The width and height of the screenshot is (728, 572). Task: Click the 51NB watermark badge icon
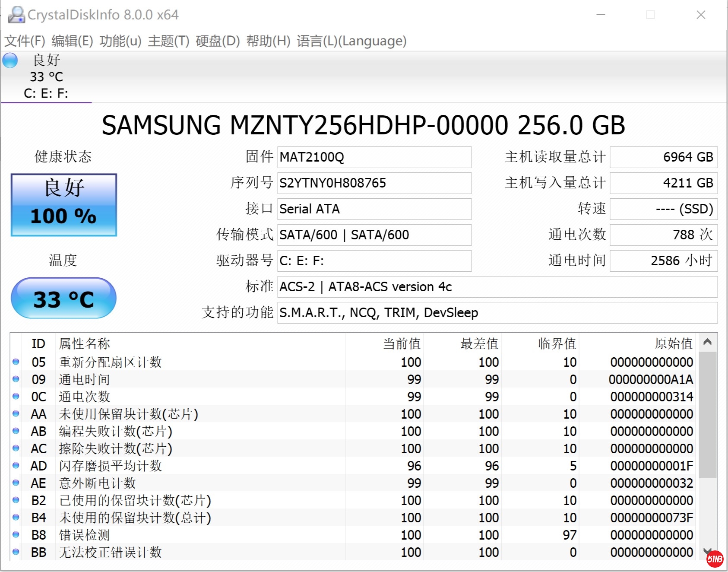point(715,559)
